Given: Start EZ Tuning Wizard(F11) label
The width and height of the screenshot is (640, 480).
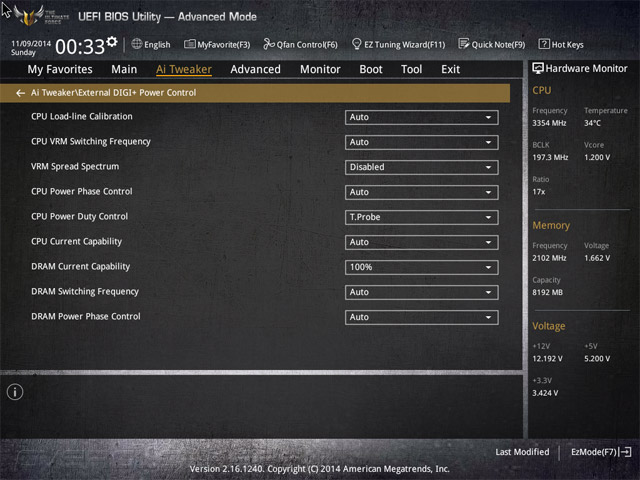Looking at the screenshot, I should coord(404,45).
